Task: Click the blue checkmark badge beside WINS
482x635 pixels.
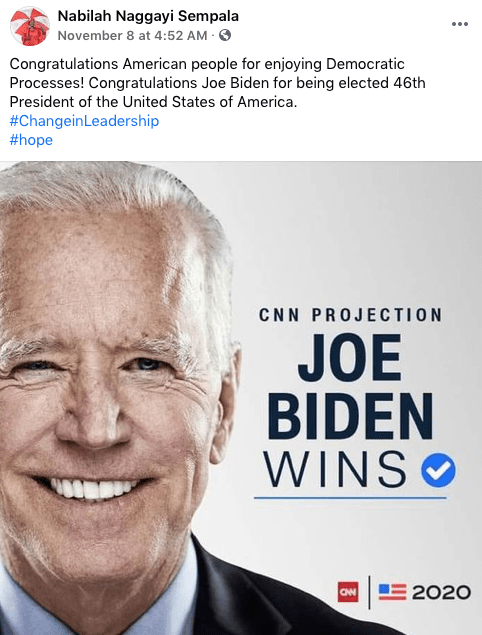Action: pos(438,470)
